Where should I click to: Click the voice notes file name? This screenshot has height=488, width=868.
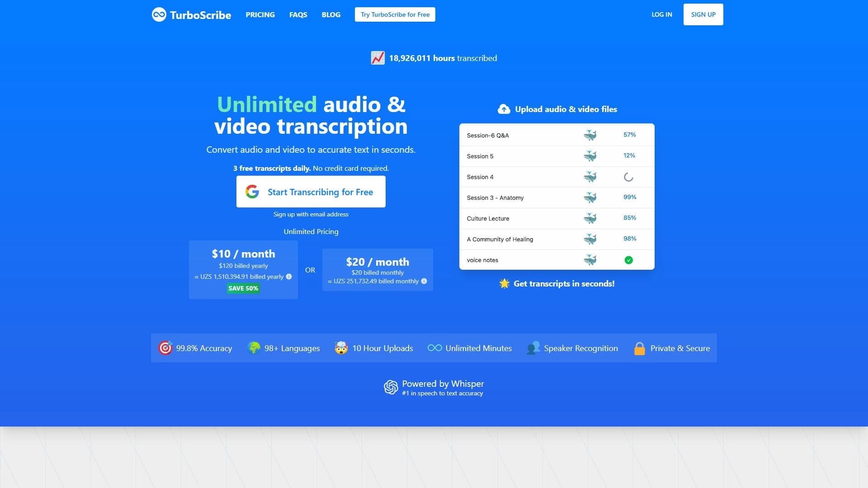tap(482, 260)
